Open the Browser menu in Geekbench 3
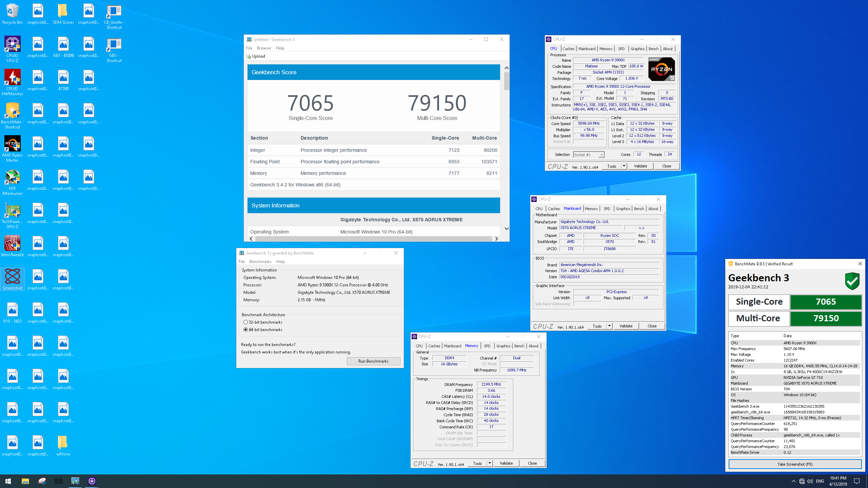 click(264, 48)
